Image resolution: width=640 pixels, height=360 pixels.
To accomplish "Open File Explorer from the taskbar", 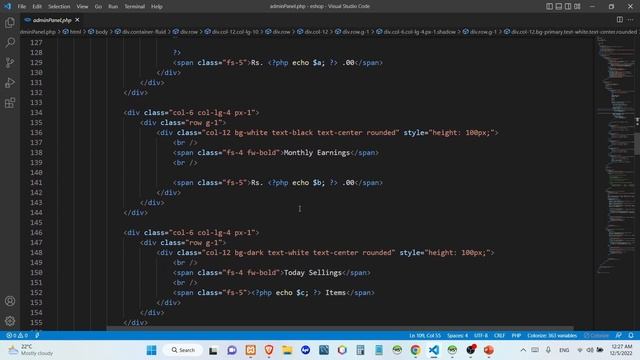I will coord(287,350).
